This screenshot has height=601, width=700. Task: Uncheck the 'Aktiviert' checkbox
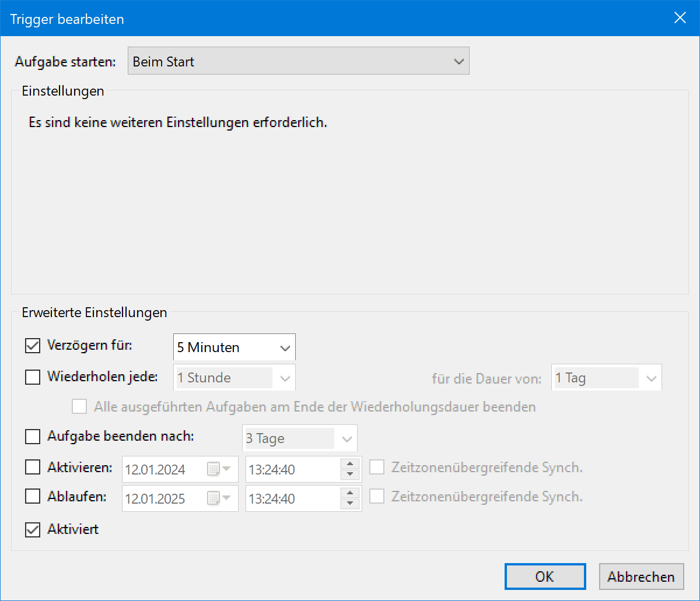[33, 530]
